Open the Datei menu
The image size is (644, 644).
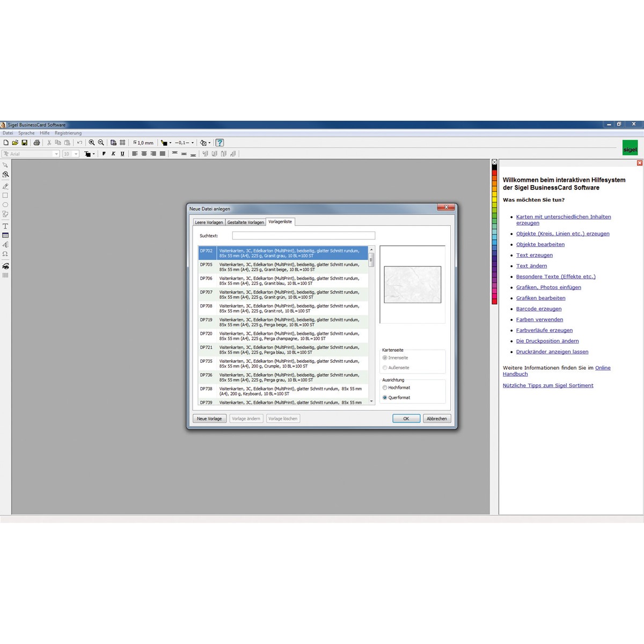pyautogui.click(x=8, y=133)
